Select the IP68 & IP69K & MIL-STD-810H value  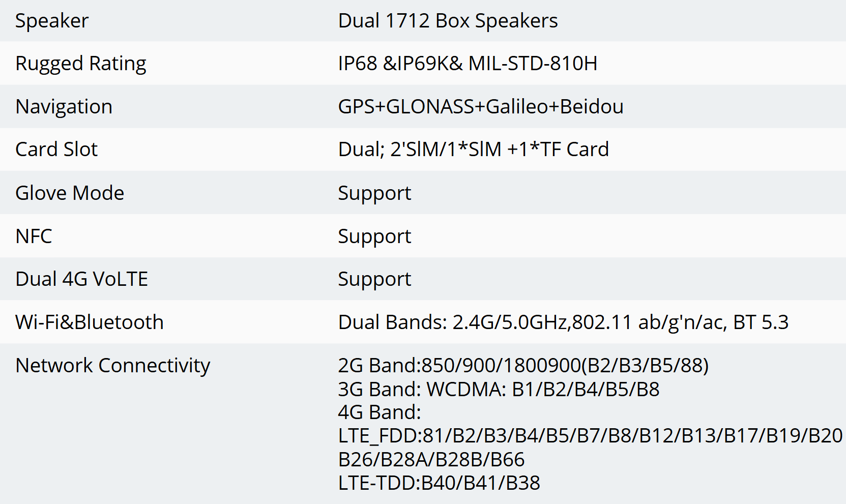468,64
